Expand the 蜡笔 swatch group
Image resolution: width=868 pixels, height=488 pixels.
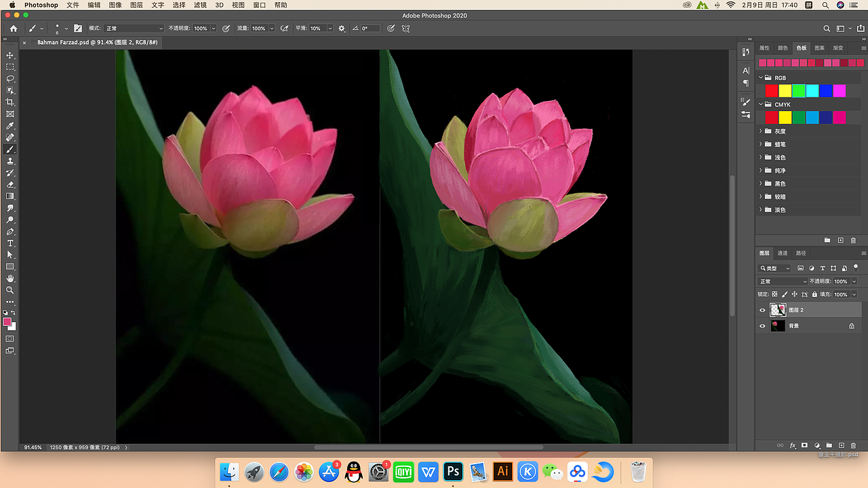coord(761,144)
